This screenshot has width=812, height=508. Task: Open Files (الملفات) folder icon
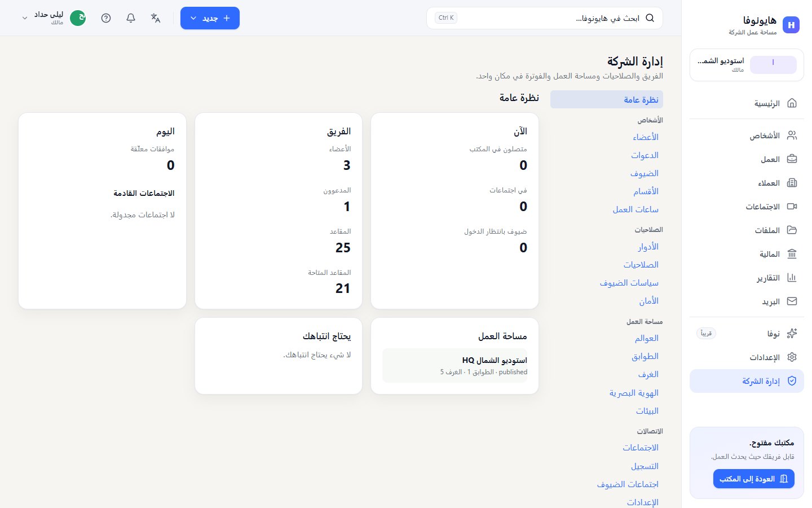click(x=792, y=230)
